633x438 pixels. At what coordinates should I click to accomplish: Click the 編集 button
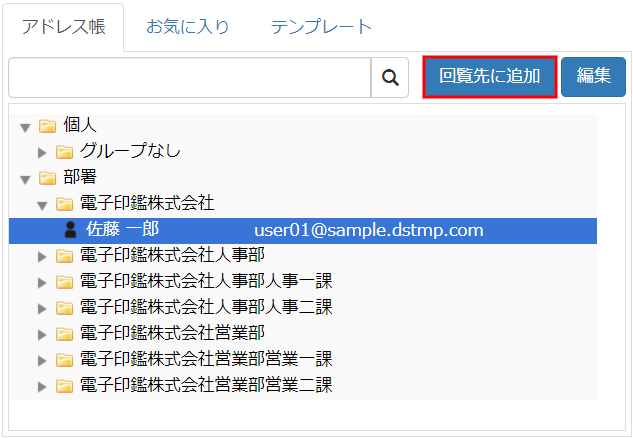coord(593,76)
